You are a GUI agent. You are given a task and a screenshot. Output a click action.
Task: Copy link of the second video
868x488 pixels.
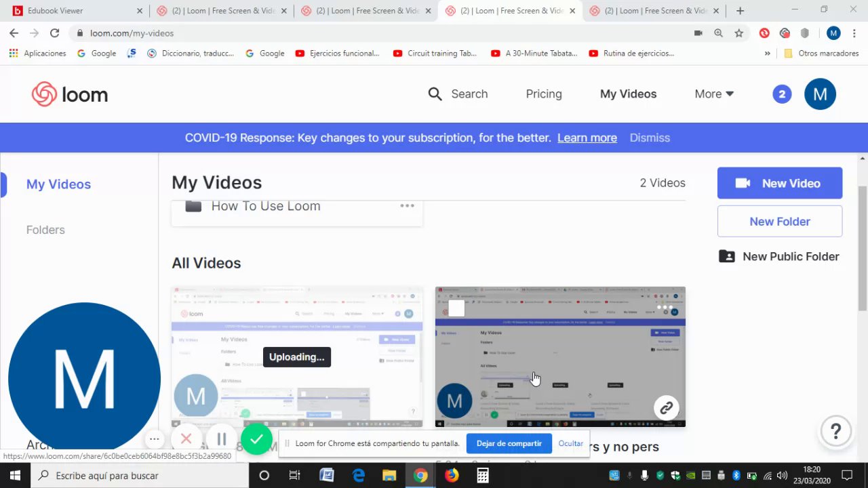667,408
